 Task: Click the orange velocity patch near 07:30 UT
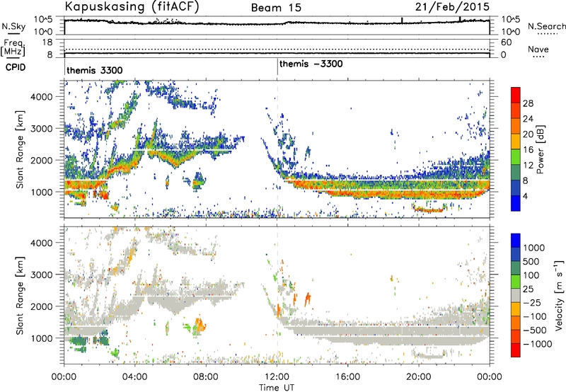pos(200,325)
